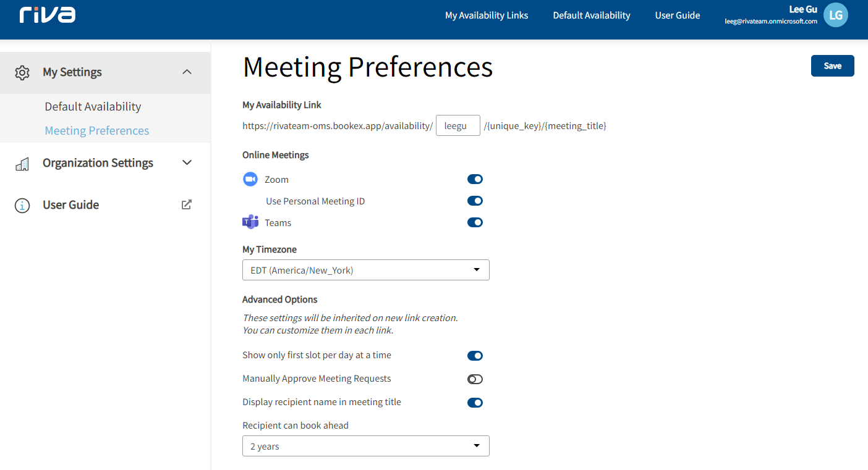This screenshot has height=470, width=868.
Task: Select Default Availability in the sidebar
Action: click(93, 106)
